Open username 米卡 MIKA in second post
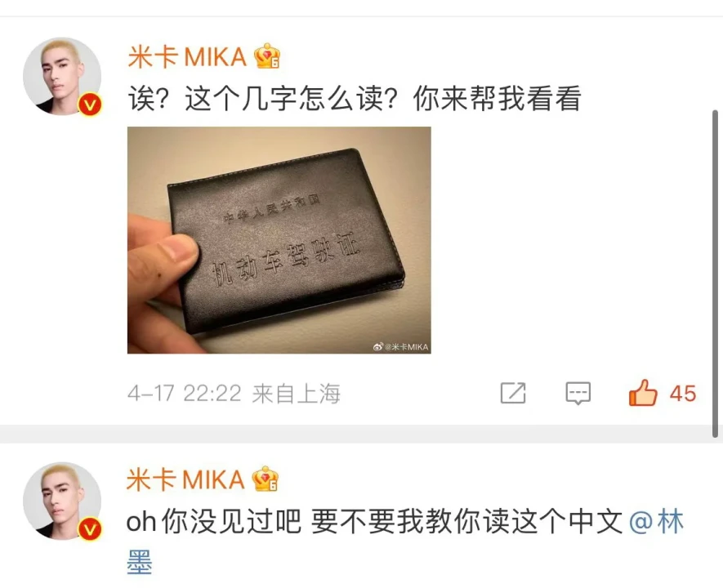This screenshot has height=588, width=723. click(185, 479)
